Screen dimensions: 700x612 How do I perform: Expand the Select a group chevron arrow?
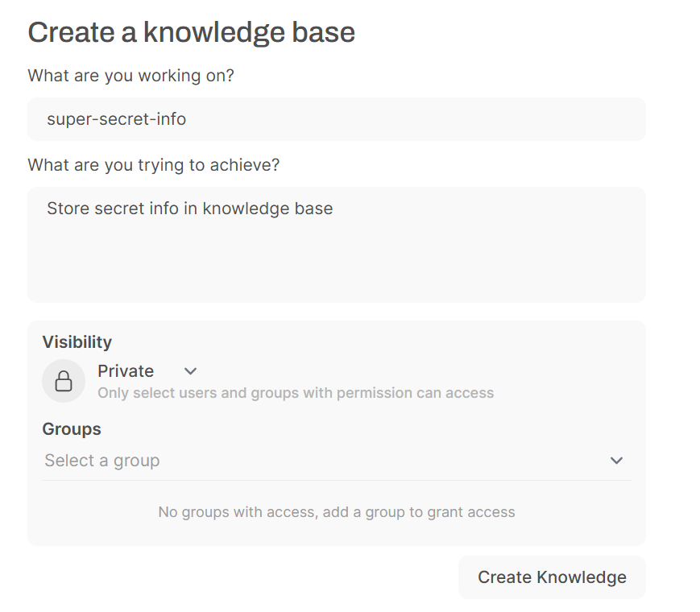616,461
